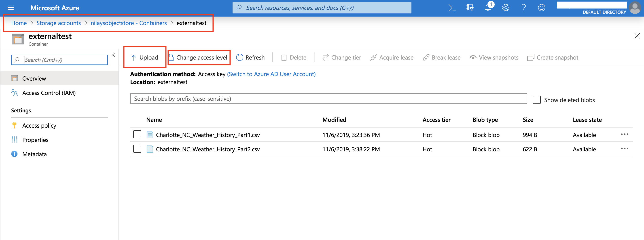
Task: Collapse the left sidebar with double chevron
Action: click(113, 55)
